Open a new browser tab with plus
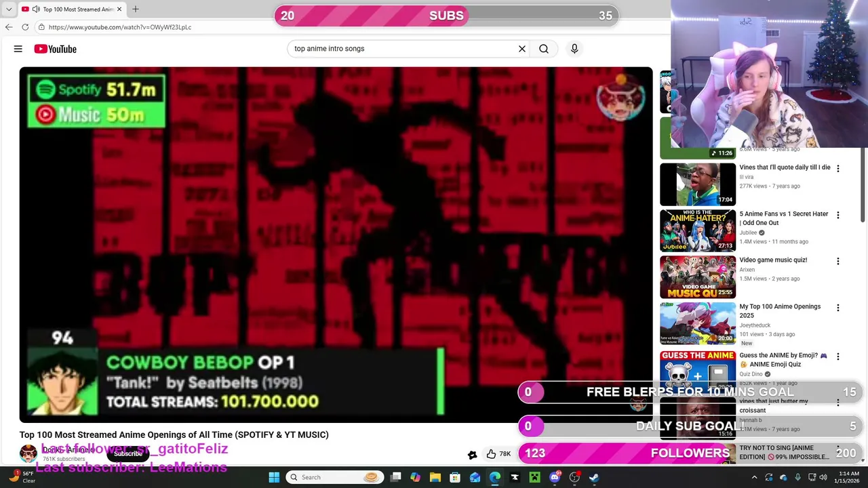This screenshot has width=868, height=488. click(x=135, y=9)
